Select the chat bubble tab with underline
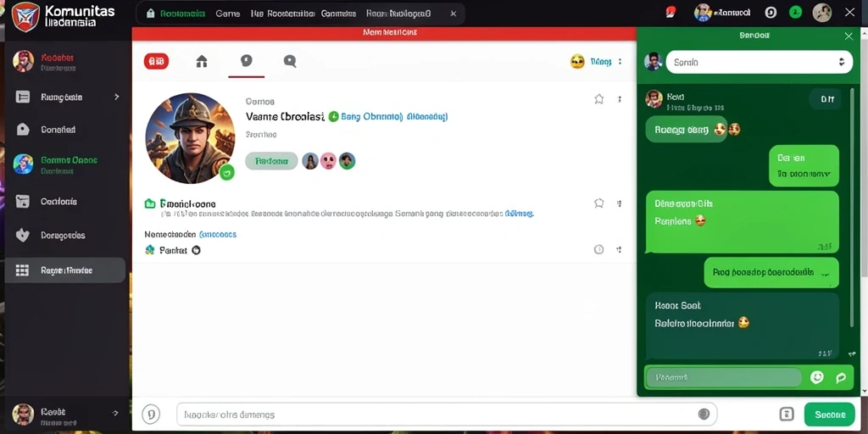 (247, 62)
